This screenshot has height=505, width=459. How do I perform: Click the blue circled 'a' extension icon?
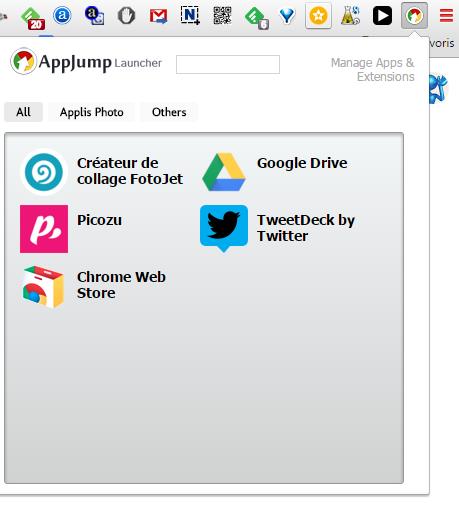tap(62, 15)
